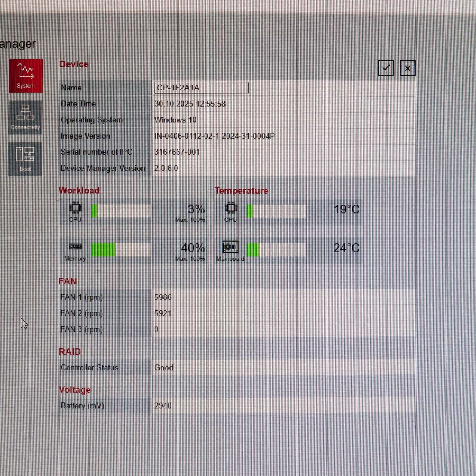Click the Mainboard temperature icon
This screenshot has width=476, height=476.
pyautogui.click(x=231, y=247)
